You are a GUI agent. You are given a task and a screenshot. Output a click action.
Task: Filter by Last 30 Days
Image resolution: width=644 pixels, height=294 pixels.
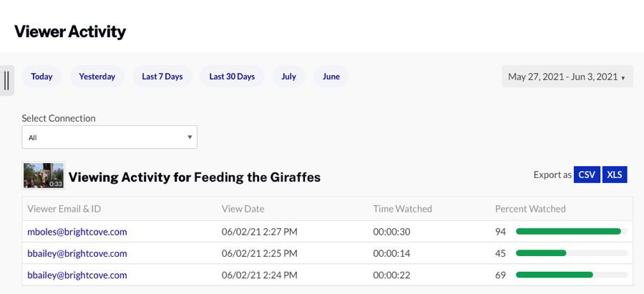pos(232,77)
